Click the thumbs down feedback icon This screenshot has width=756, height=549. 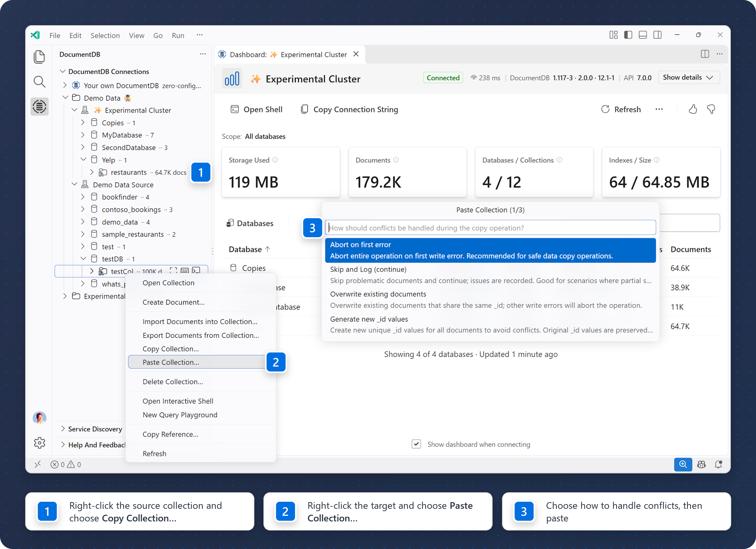point(711,109)
